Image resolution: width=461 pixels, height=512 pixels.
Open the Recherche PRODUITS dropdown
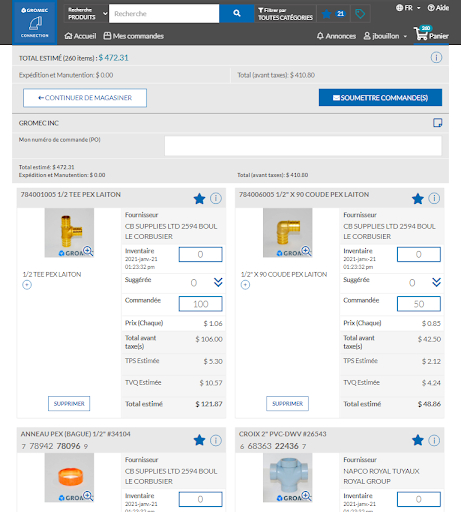pos(86,14)
